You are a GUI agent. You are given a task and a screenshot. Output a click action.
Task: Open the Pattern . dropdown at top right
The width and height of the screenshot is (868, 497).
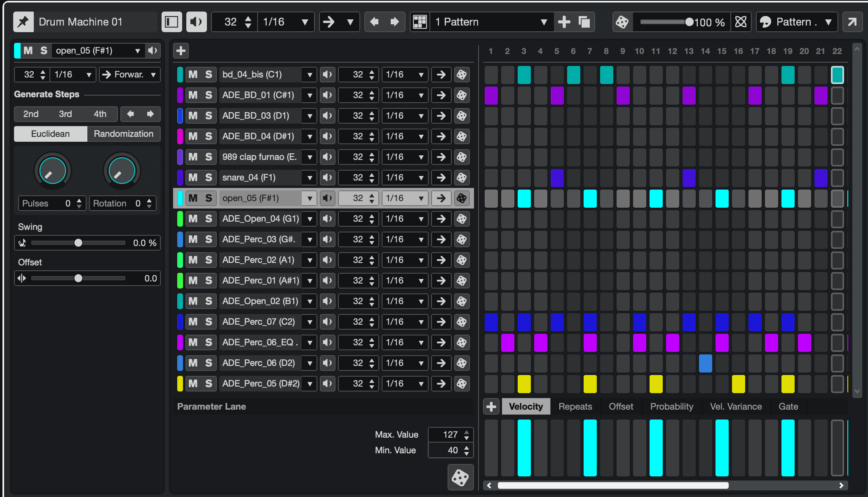tap(797, 22)
